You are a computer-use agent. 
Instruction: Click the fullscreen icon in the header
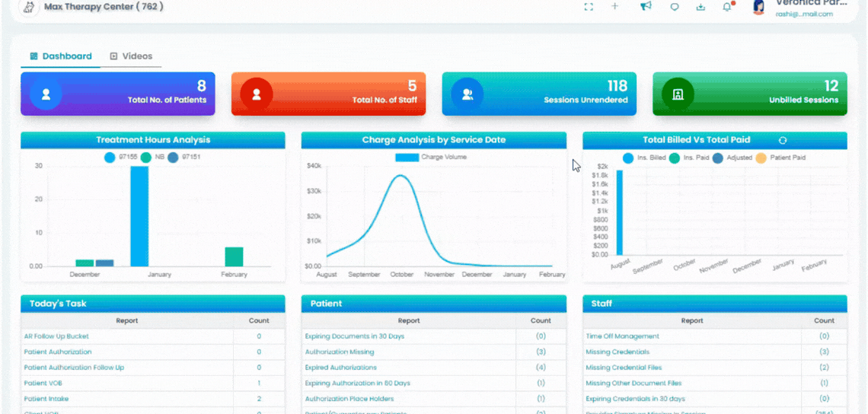(589, 7)
